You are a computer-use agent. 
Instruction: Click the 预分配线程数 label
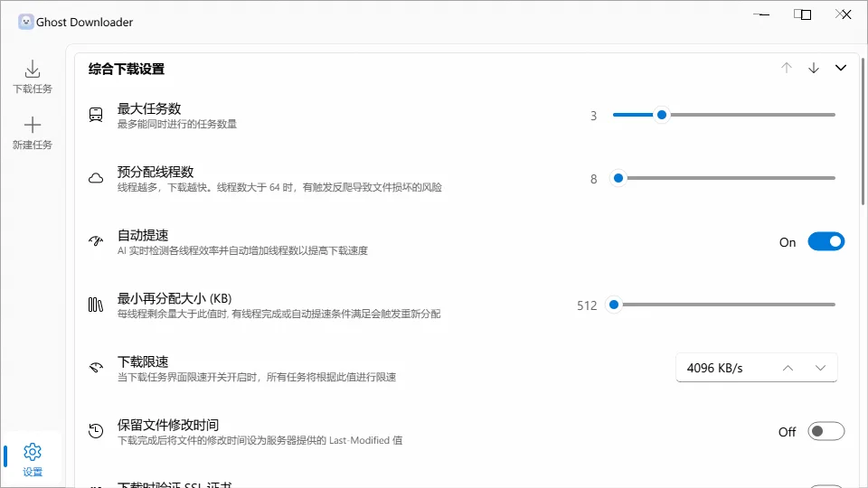(x=156, y=172)
